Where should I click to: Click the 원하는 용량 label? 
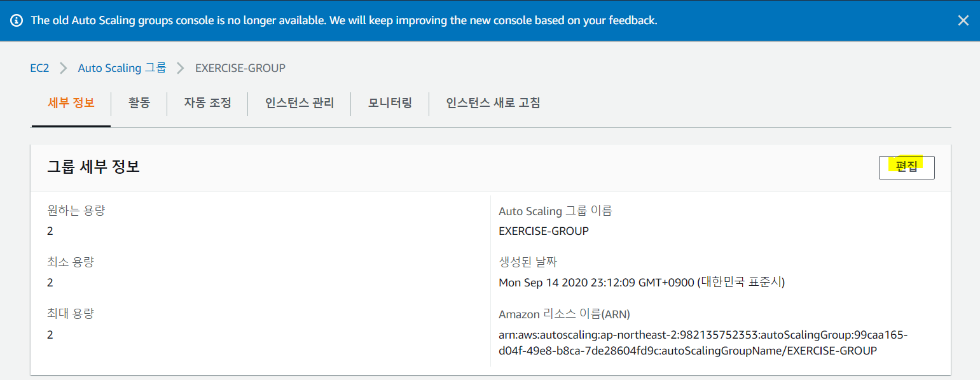coord(76,210)
